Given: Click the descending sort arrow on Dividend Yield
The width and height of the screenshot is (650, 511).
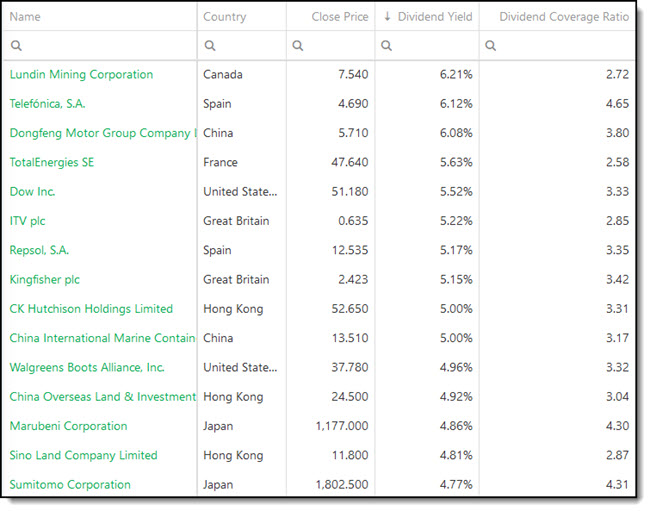Looking at the screenshot, I should coord(387,17).
